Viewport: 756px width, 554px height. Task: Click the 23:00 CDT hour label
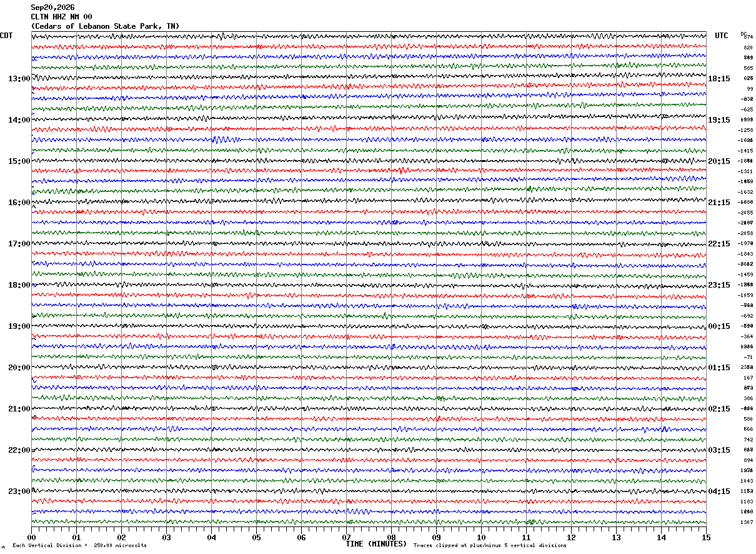click(19, 491)
